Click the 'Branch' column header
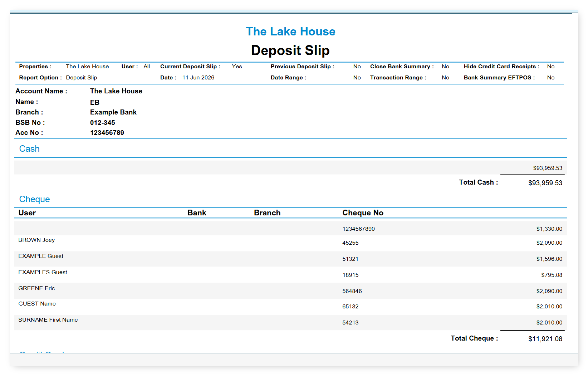 [267, 213]
